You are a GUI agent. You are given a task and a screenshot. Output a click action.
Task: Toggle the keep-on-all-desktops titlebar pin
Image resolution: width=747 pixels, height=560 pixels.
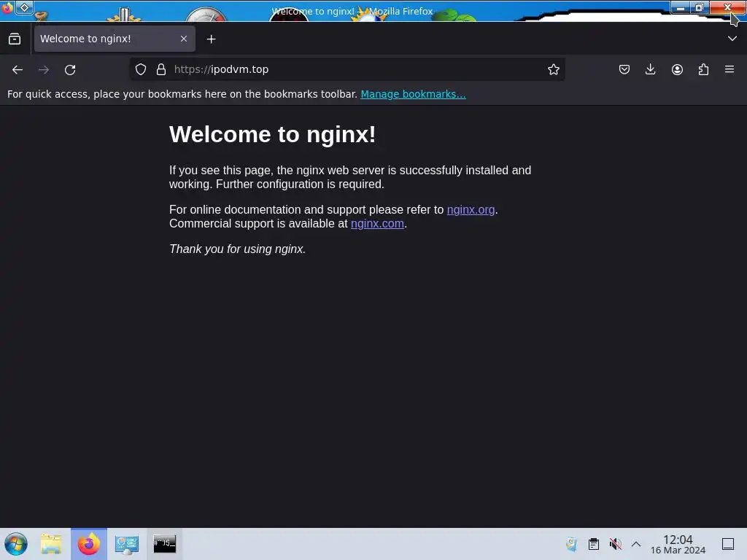pyautogui.click(x=24, y=7)
